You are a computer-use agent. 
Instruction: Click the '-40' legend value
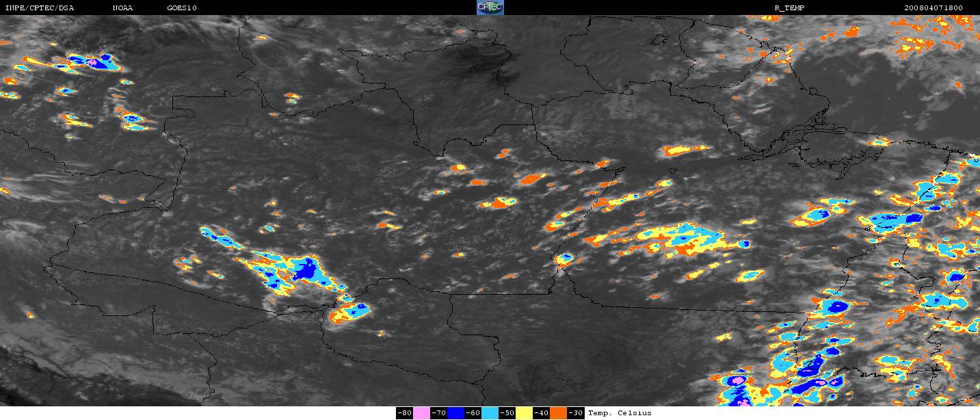coord(541,413)
